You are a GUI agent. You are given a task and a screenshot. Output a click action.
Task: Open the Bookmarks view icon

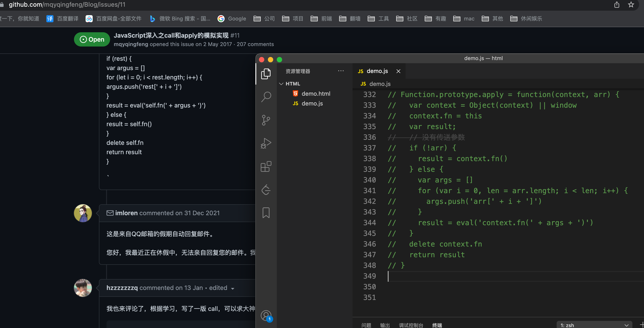coord(266,213)
